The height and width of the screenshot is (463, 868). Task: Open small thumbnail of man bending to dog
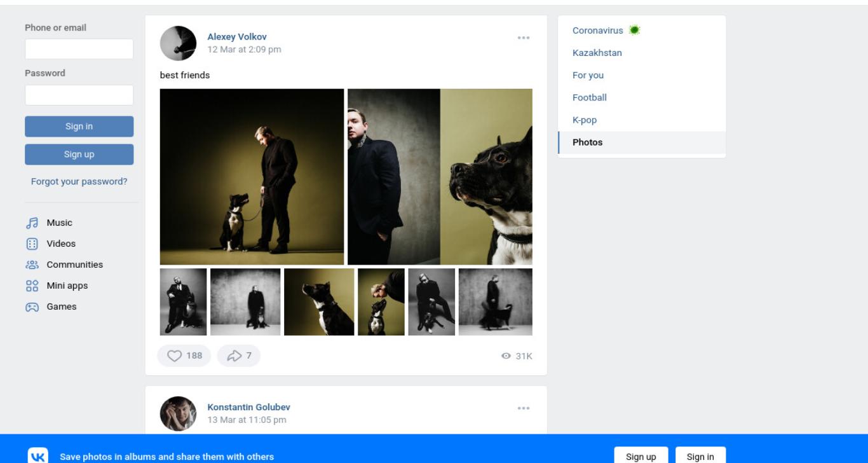(x=381, y=302)
